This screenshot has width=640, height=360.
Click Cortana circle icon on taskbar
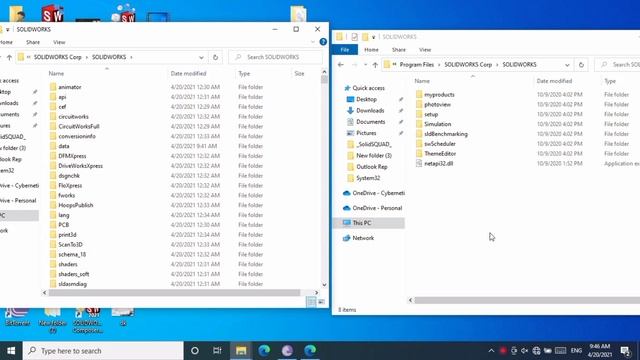[195, 351]
